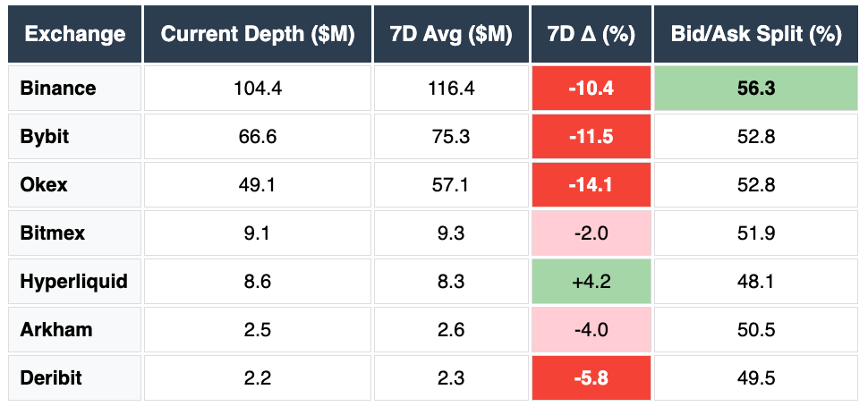
Task: Select the Hyperliquid exchange name
Action: 73,282
